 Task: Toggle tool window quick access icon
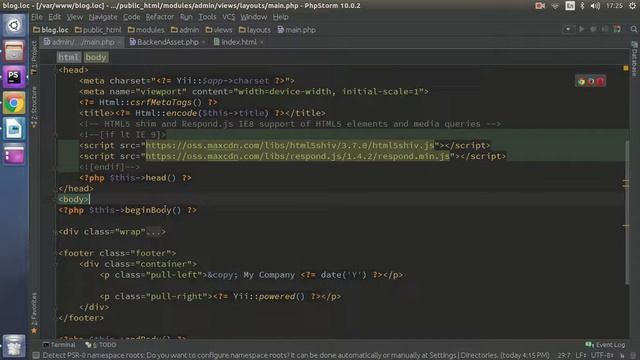(36, 356)
